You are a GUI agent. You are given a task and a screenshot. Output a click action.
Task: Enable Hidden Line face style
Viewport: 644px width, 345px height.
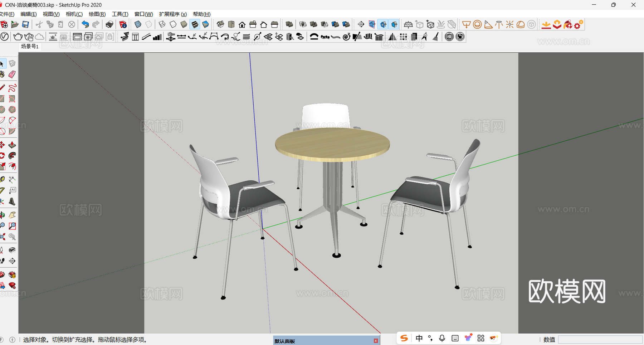pos(173,24)
